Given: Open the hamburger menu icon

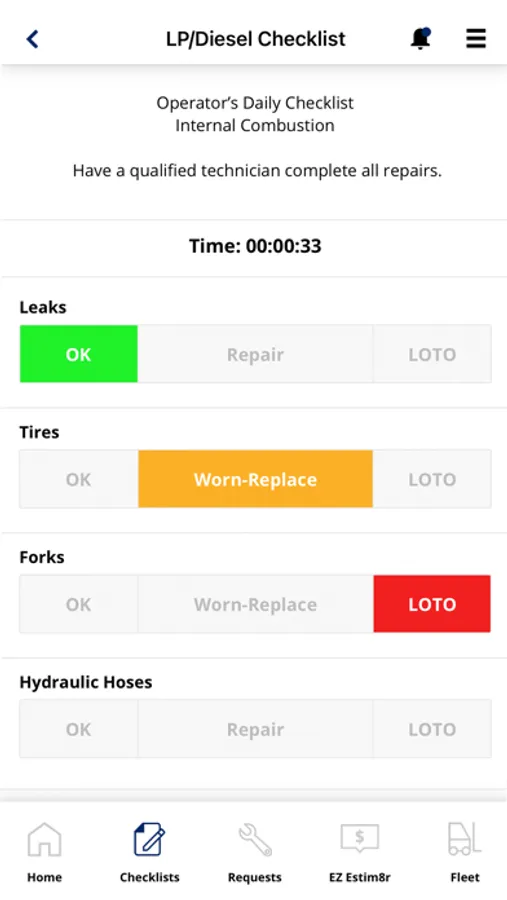Looking at the screenshot, I should click(475, 38).
